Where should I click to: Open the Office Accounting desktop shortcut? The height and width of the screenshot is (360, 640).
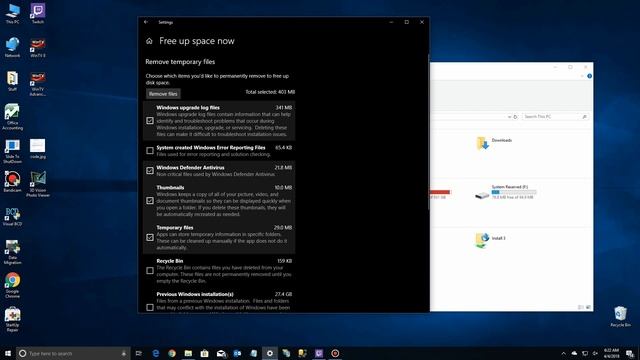[12, 117]
